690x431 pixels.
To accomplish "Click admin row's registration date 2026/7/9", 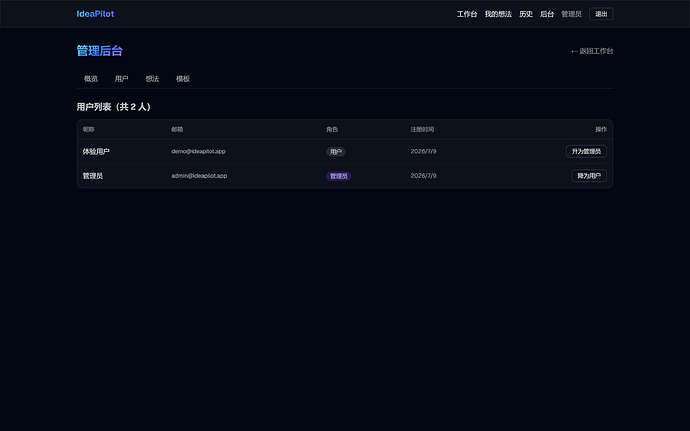I will coord(423,176).
